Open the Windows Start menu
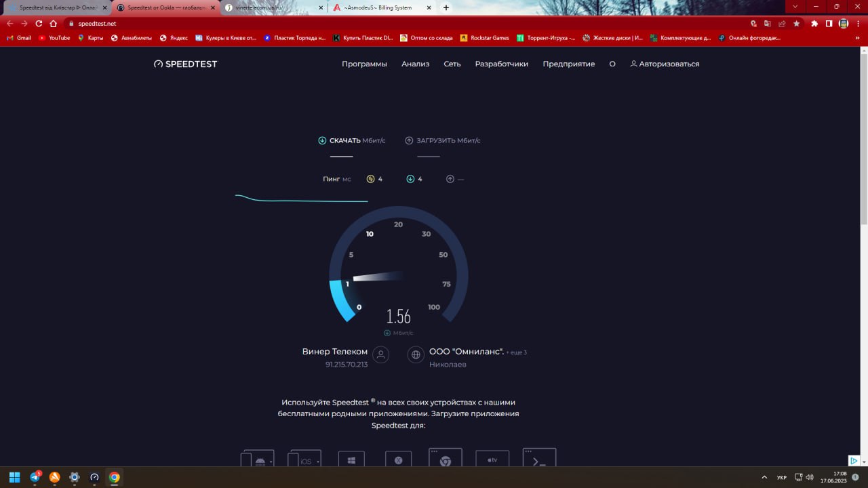Screen dimensions: 868x488 pyautogui.click(x=14, y=477)
